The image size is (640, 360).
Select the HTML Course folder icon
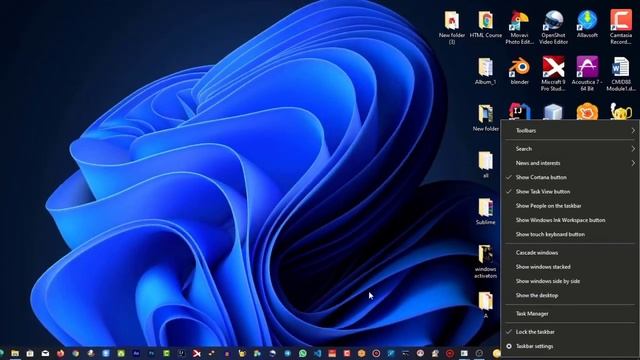pyautogui.click(x=485, y=24)
